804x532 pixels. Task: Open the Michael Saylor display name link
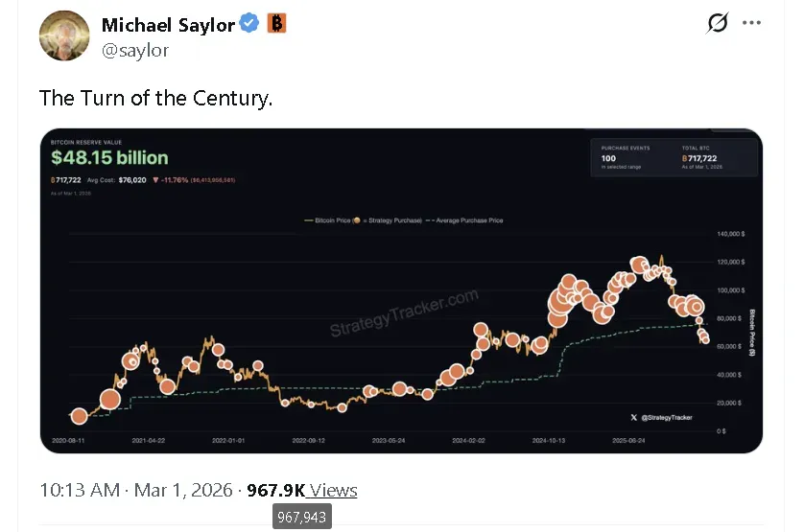click(168, 25)
